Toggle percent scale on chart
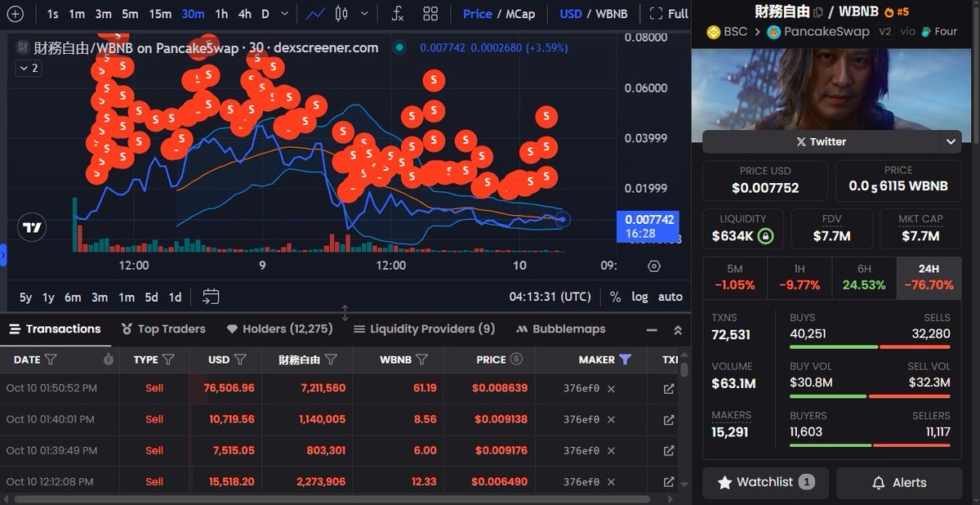This screenshot has width=980, height=505. (x=615, y=297)
